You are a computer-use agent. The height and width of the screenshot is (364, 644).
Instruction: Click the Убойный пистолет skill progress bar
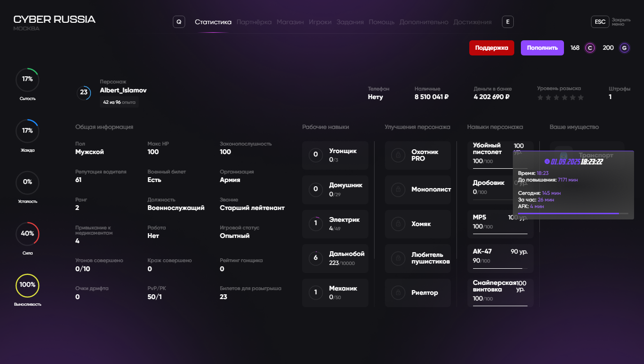point(500,168)
